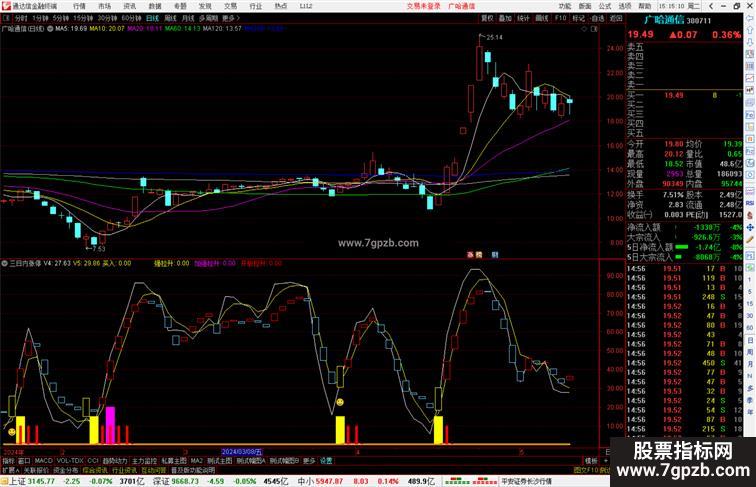Switch to the 30分钟 period

pos(107,18)
